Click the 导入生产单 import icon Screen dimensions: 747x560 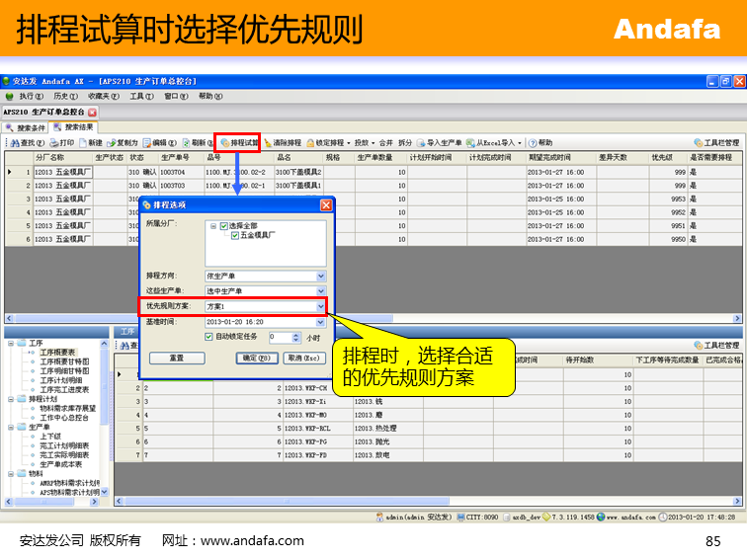tap(421, 143)
